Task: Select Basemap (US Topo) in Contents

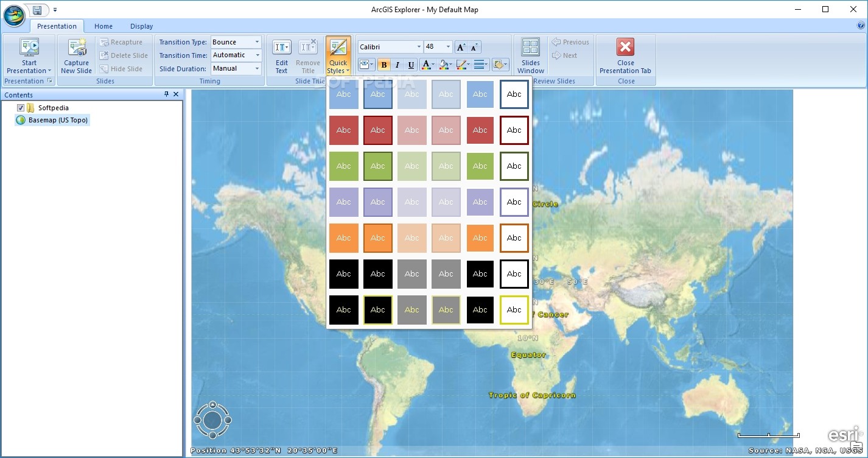Action: 52,120
